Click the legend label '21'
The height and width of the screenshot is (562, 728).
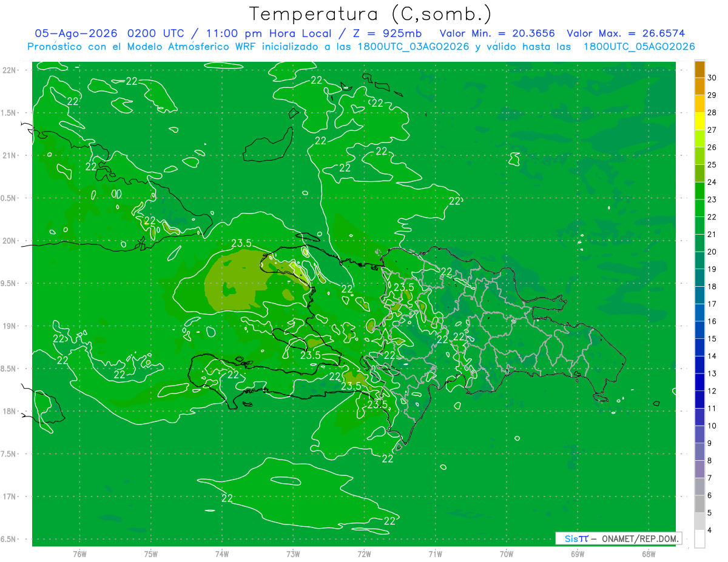[712, 235]
